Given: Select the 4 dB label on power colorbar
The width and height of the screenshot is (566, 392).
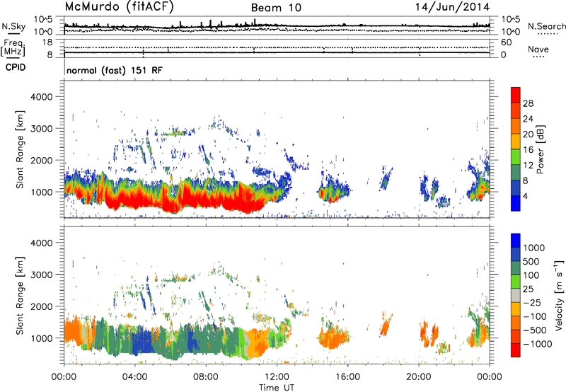Looking at the screenshot, I should [x=526, y=197].
